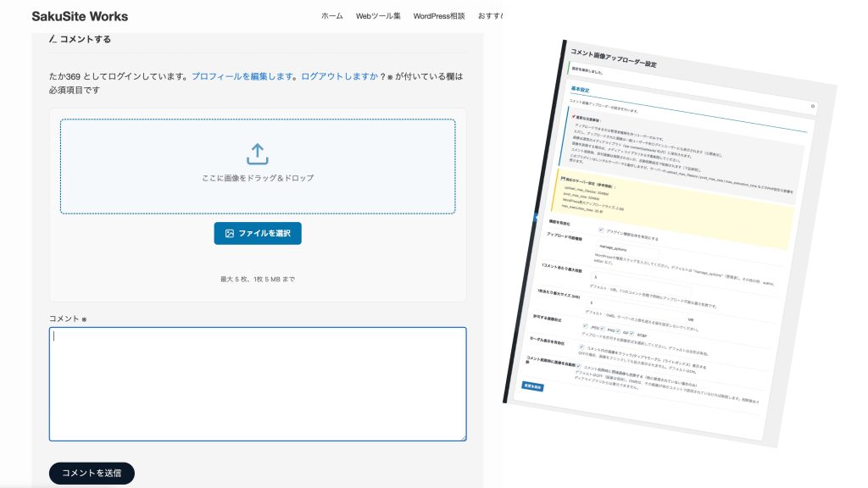Toggle the auto-delete images on comment removal checkbox
This screenshot has height=488, width=868.
coord(579,366)
